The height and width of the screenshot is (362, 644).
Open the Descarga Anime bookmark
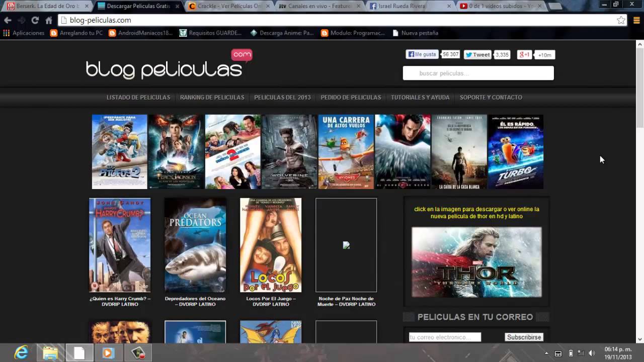coord(282,33)
